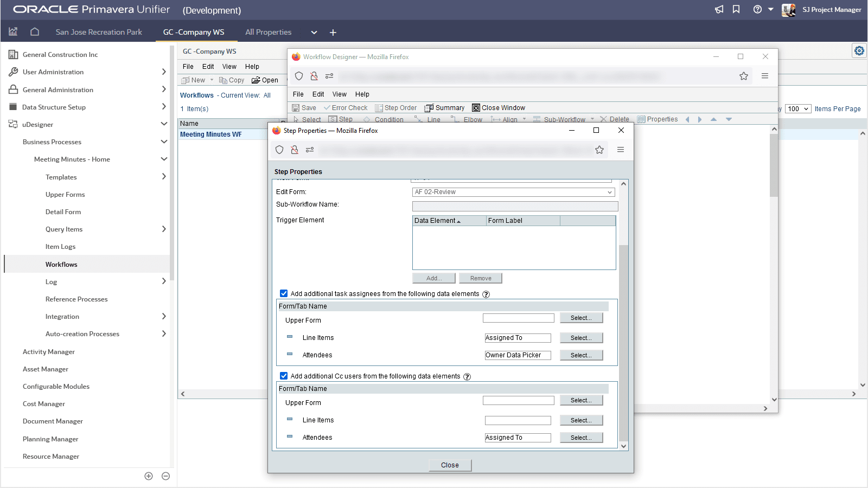Select the Line tool to connect steps
The width and height of the screenshot is (868, 488).
(x=432, y=119)
